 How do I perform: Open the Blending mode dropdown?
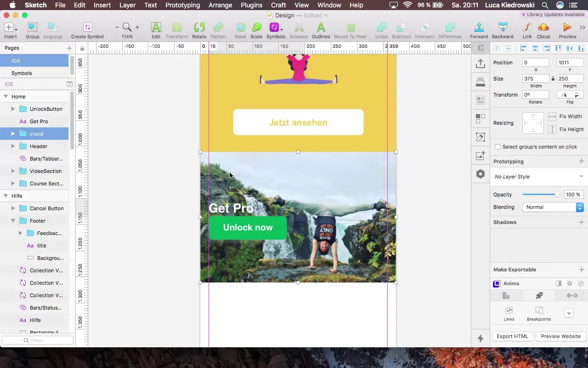point(553,207)
